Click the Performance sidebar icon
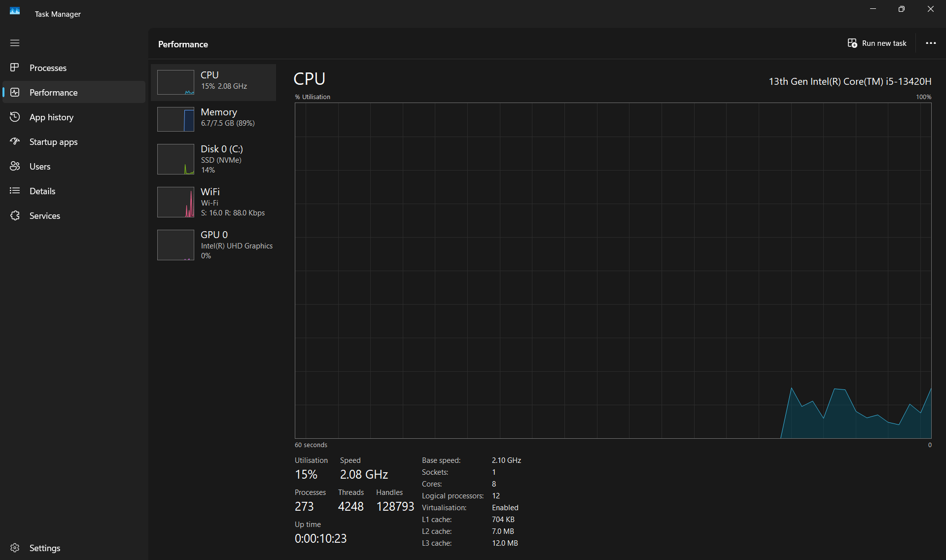This screenshot has width=946, height=560. pyautogui.click(x=15, y=92)
